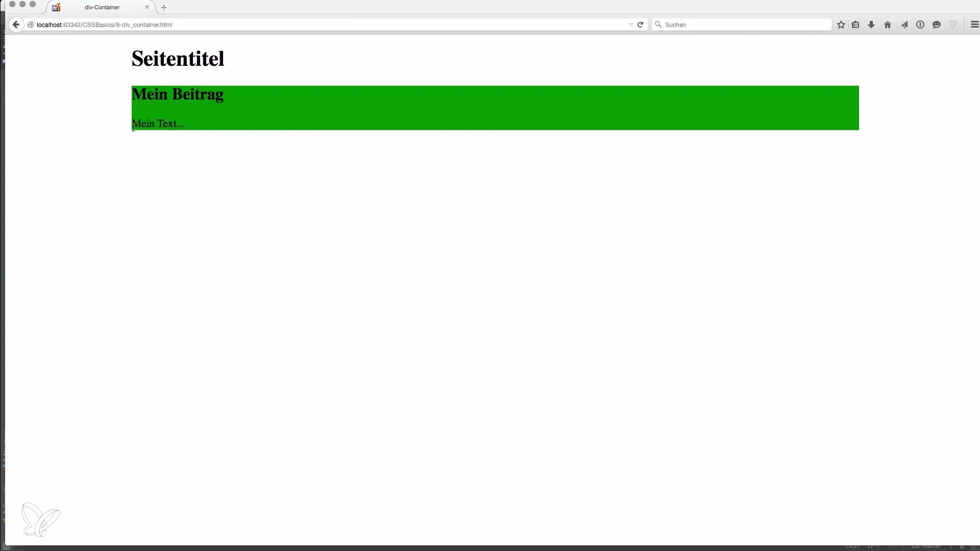This screenshot has height=551, width=980.
Task: Go to the home page icon
Action: (888, 24)
